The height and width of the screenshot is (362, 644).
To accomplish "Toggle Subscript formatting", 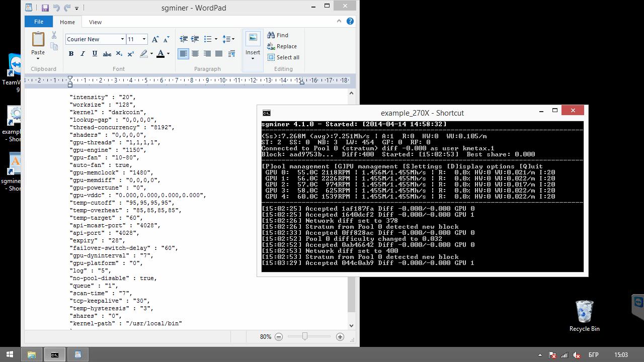I will tap(119, 54).
